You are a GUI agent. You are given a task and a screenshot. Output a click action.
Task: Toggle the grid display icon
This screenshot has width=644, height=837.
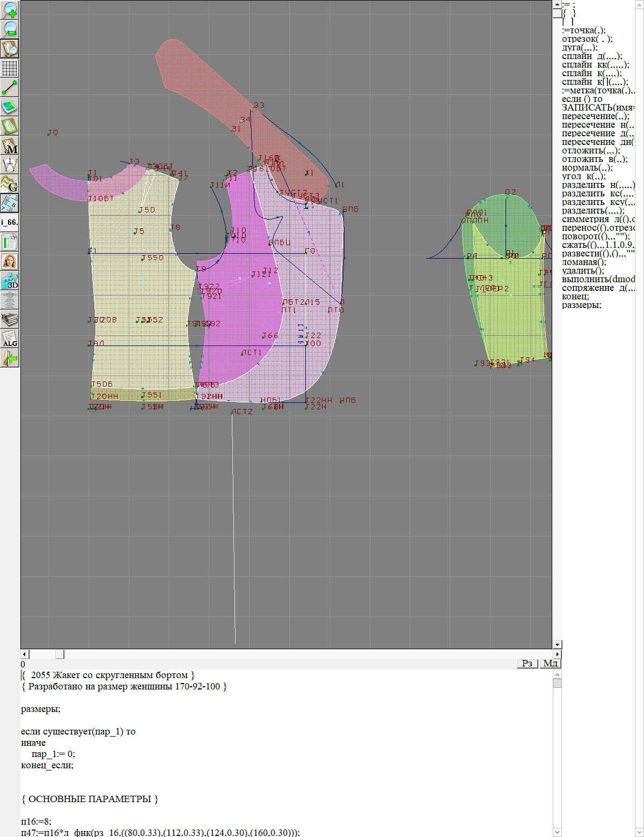(10, 68)
